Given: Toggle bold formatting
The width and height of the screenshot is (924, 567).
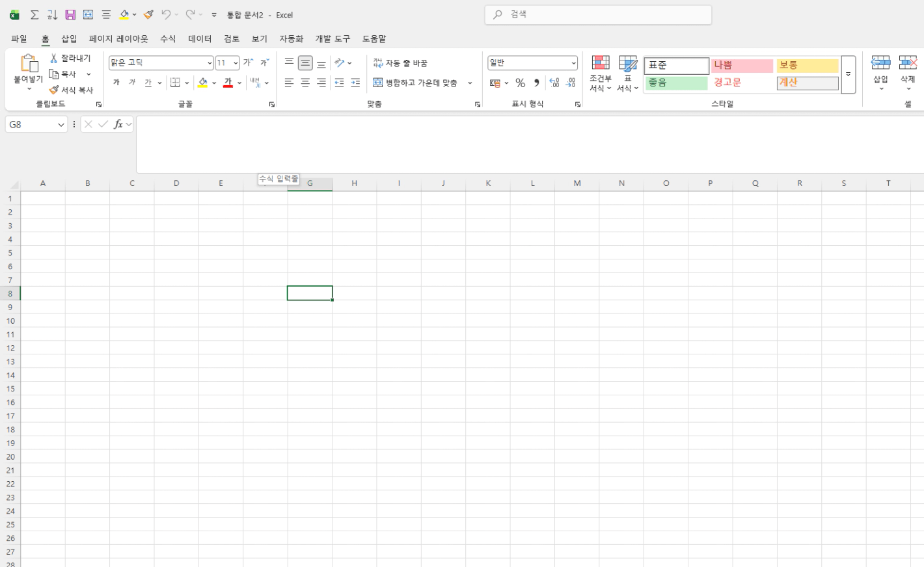Looking at the screenshot, I should coord(116,83).
